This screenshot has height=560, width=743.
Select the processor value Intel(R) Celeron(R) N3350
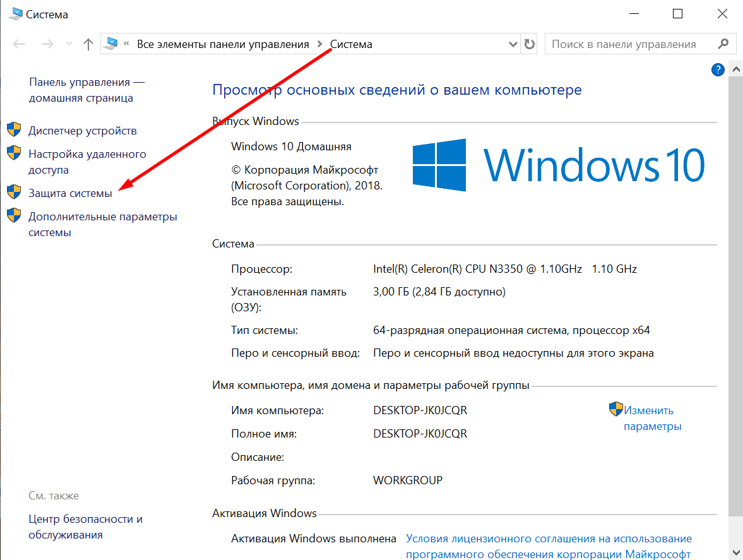[505, 269]
